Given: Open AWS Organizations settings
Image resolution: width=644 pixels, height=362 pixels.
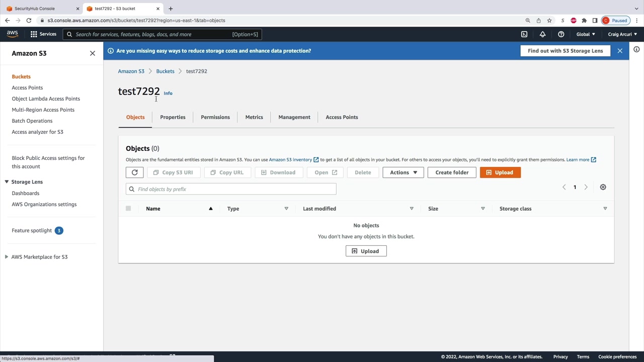Looking at the screenshot, I should [x=44, y=204].
